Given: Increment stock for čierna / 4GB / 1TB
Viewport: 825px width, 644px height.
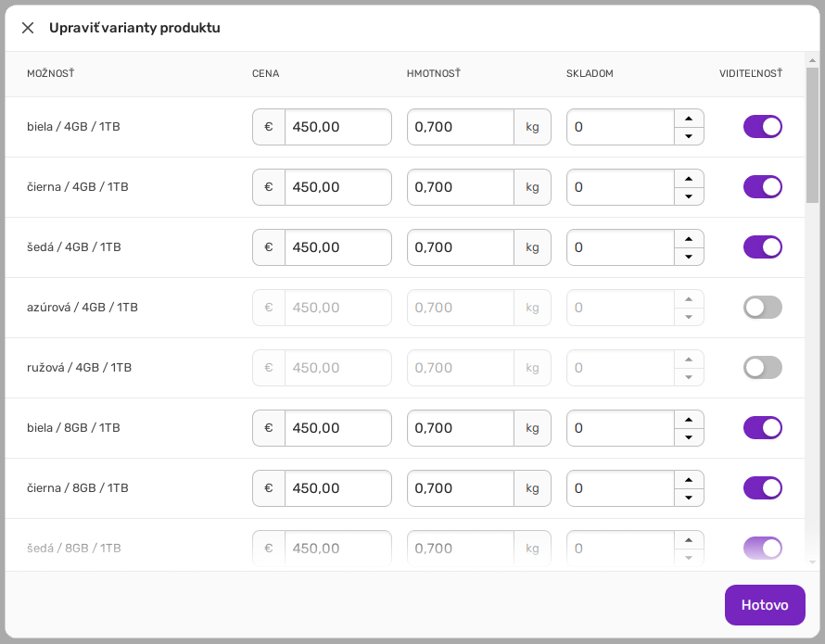Looking at the screenshot, I should (x=689, y=178).
